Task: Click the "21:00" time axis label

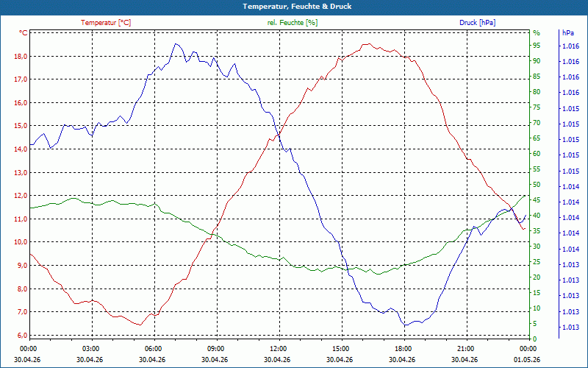Action: click(x=465, y=348)
